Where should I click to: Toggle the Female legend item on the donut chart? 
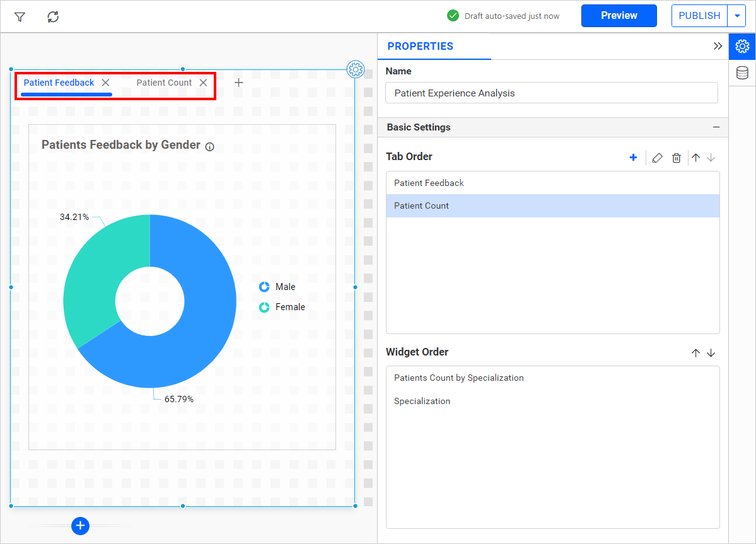click(x=281, y=307)
